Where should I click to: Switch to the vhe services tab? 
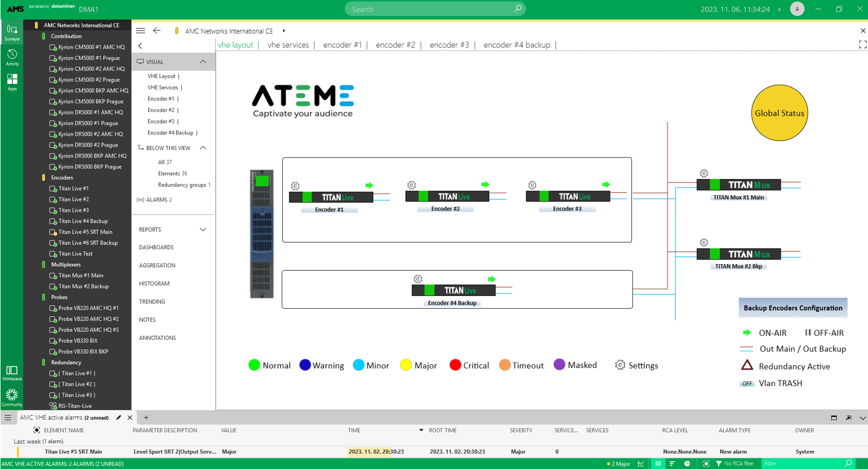tap(288, 45)
